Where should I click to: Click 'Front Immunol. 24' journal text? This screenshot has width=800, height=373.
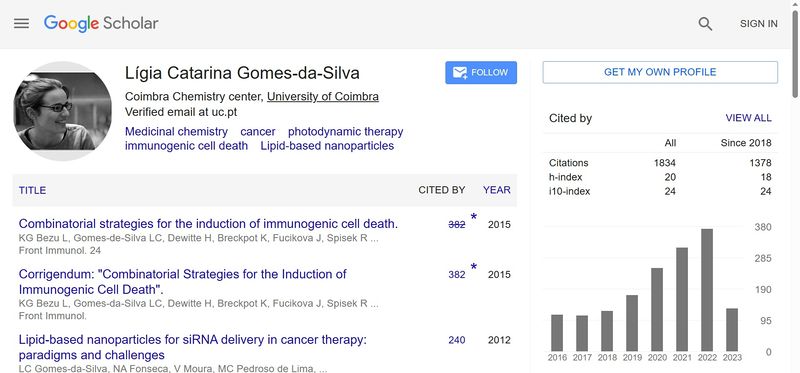click(60, 251)
